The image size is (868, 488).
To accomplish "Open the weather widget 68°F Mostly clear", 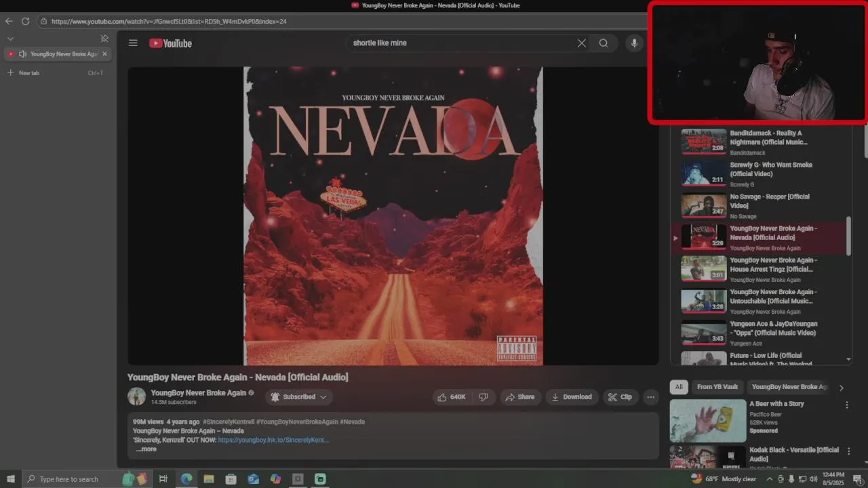I will (724, 479).
